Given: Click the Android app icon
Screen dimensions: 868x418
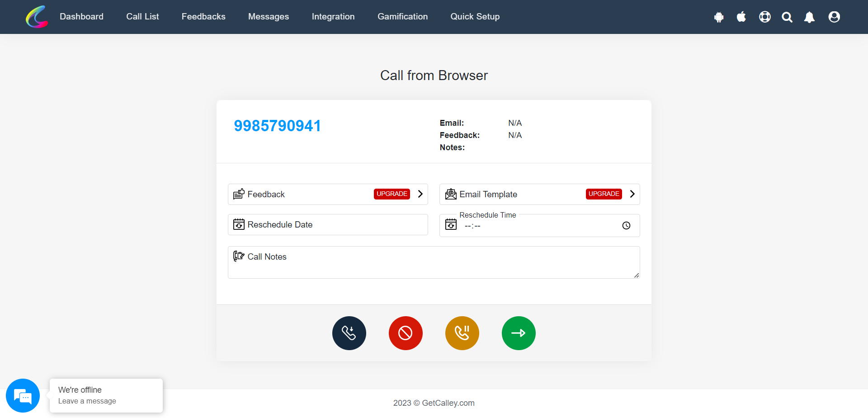Looking at the screenshot, I should coord(719,17).
